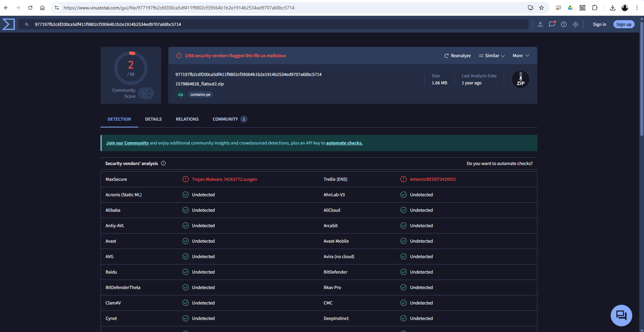Open the chat widget bubble
644x332 pixels.
[621, 315]
